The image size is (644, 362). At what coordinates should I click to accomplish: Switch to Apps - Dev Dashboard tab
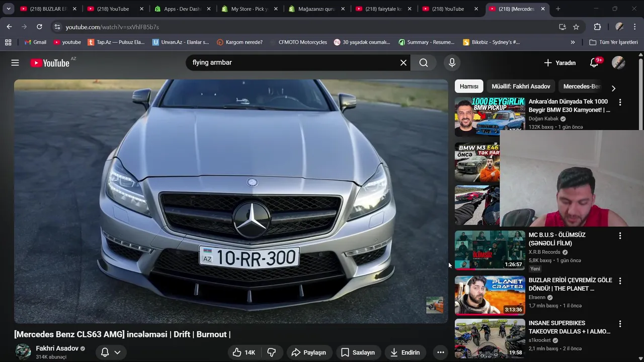pyautogui.click(x=182, y=9)
